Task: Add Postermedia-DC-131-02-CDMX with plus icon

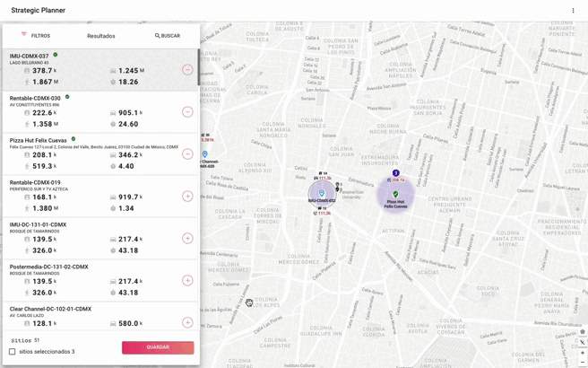Action: coord(187,280)
